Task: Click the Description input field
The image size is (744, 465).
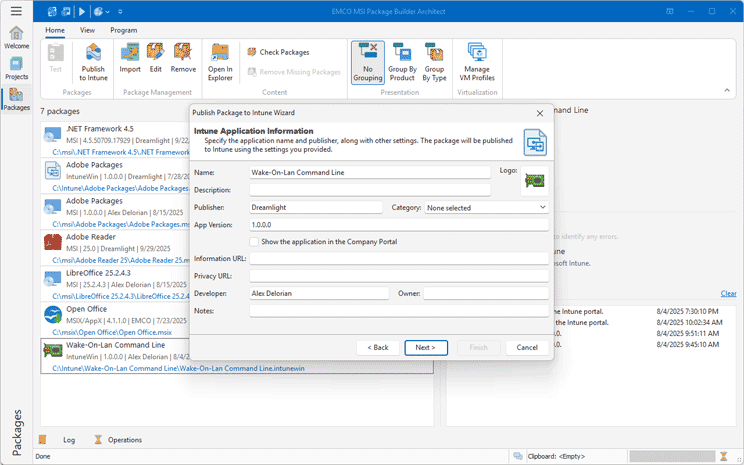Action: 370,189
